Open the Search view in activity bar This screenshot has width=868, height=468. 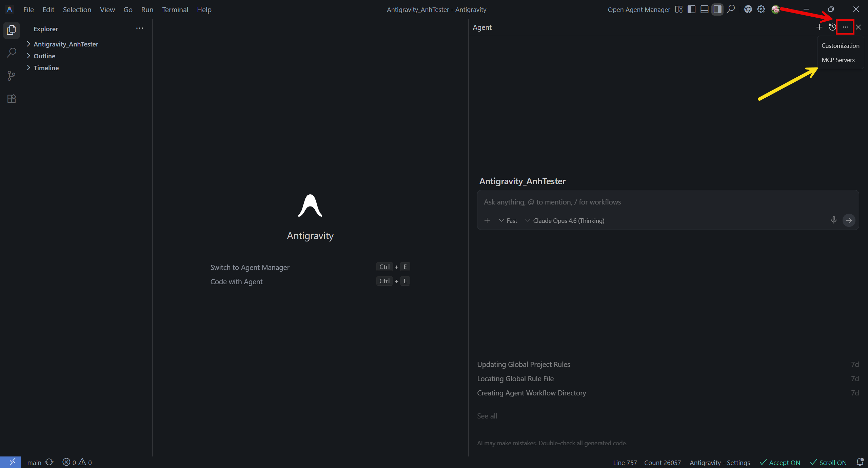pyautogui.click(x=12, y=53)
